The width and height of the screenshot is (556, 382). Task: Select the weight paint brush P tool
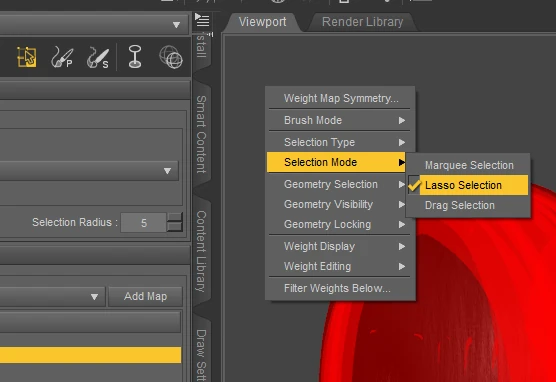tap(62, 57)
